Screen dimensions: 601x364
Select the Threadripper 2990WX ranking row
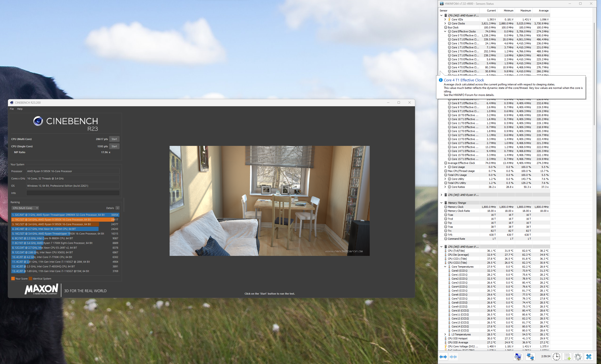click(65, 215)
